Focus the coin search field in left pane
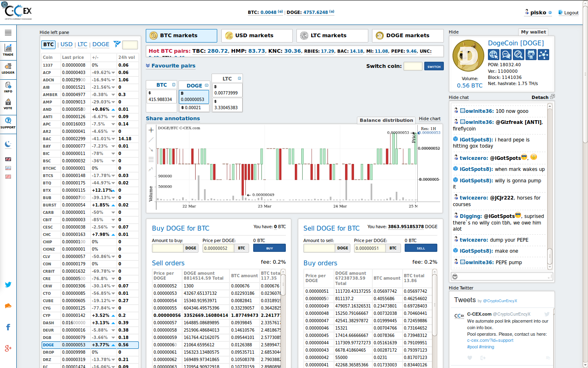 [130, 45]
